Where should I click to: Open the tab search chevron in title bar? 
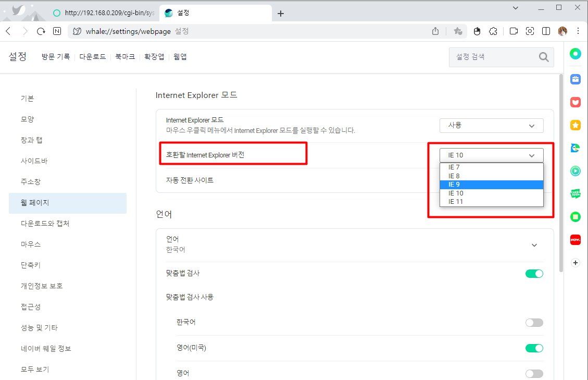516,8
